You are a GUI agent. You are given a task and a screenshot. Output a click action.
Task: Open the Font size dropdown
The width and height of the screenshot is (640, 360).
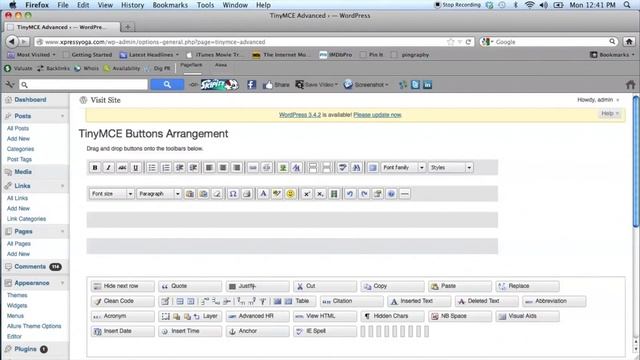coord(111,194)
